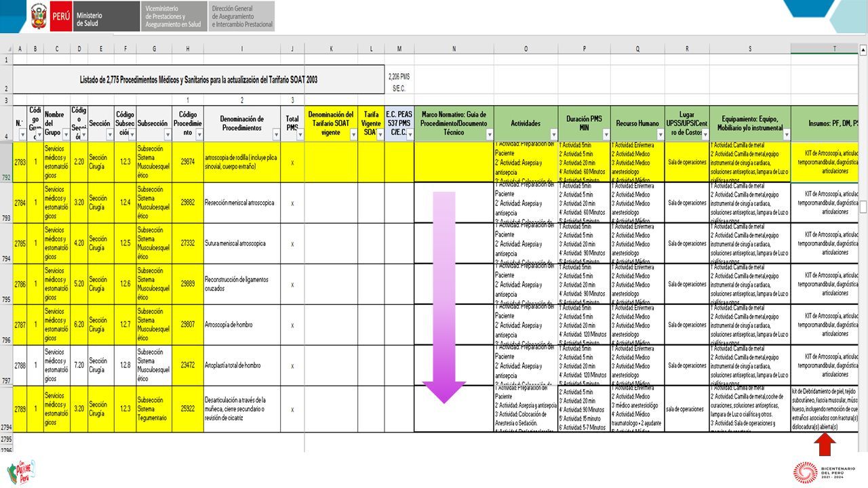
Task: Click the Bicentenario del Perú logo
Action: click(825, 472)
